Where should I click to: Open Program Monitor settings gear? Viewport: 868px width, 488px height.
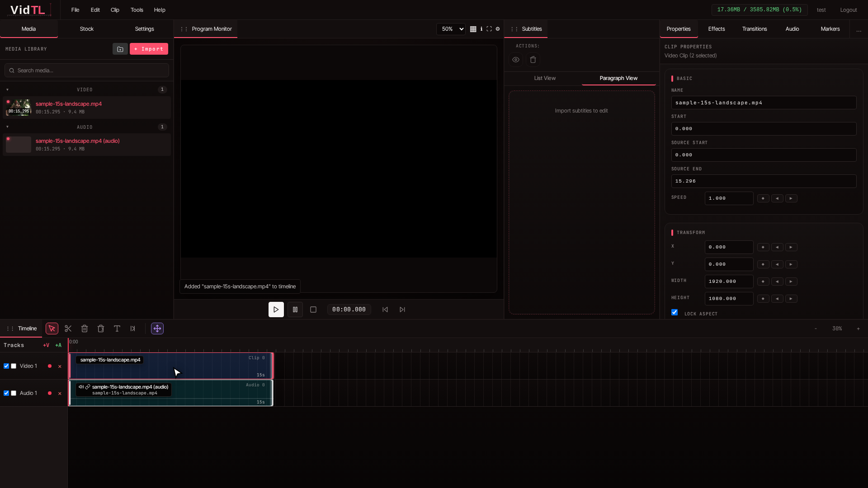(x=498, y=29)
